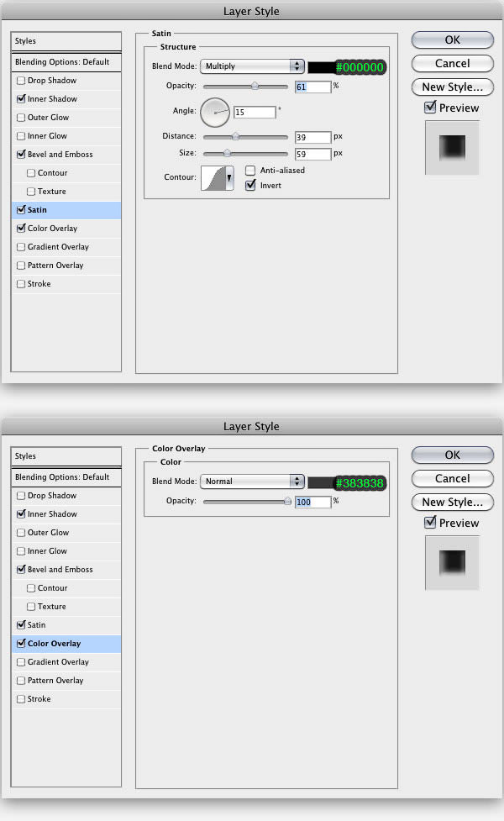Click the Satin contour curve thumbnail
This screenshot has width=504, height=821.
pyautogui.click(x=213, y=178)
